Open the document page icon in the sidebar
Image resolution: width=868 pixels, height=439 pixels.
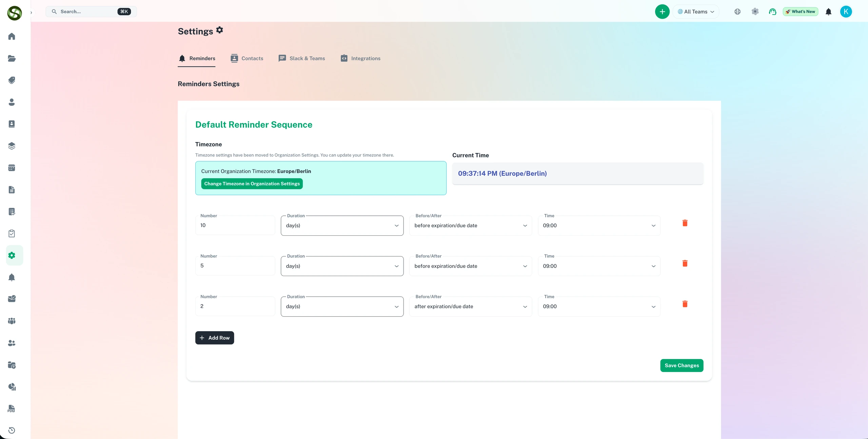(12, 190)
